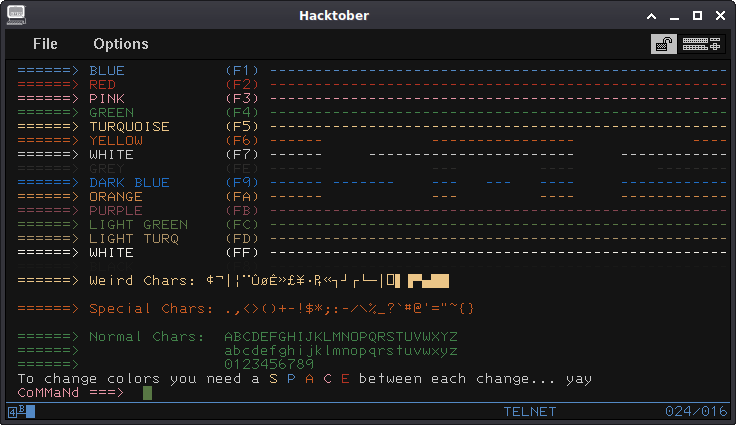Viewport: 736px width, 425px height.
Task: Show the on-screen keypad icon
Action: point(701,44)
